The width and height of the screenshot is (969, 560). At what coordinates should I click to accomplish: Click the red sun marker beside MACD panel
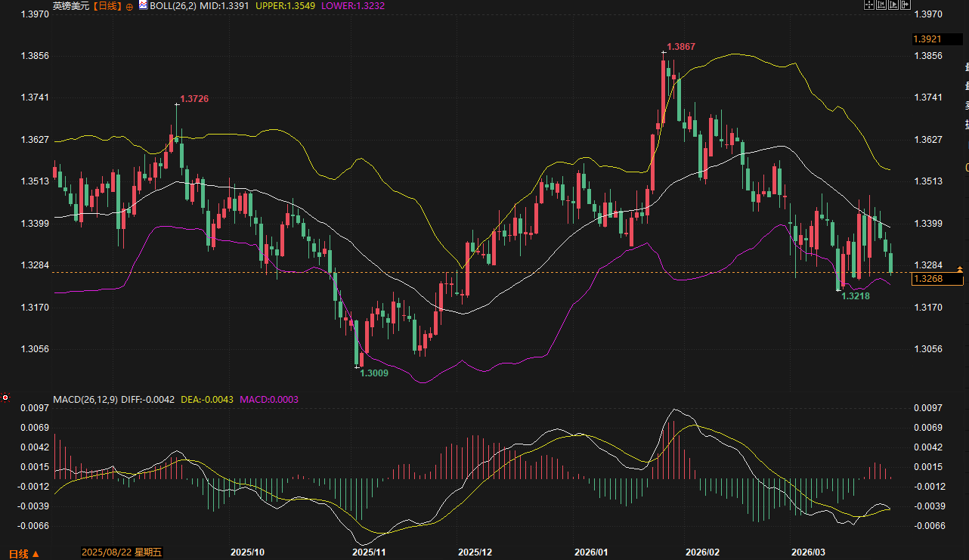click(x=5, y=398)
